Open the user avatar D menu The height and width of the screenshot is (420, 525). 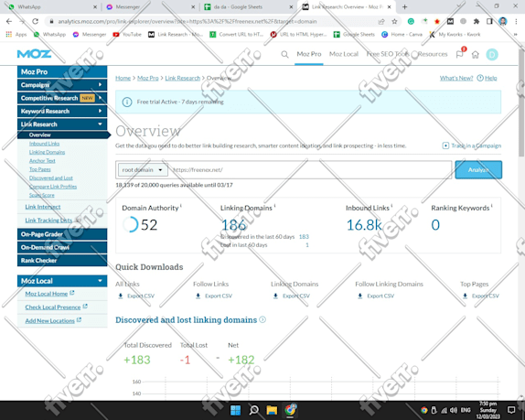pos(492,55)
